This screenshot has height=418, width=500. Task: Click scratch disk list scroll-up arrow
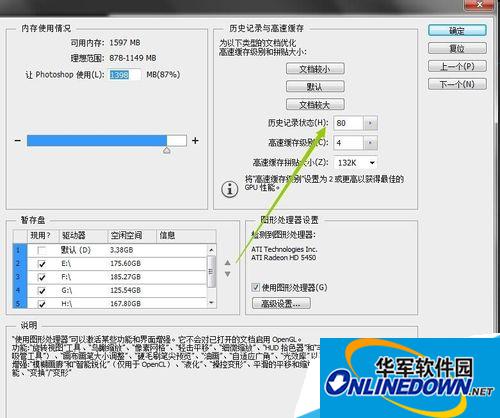click(x=211, y=250)
